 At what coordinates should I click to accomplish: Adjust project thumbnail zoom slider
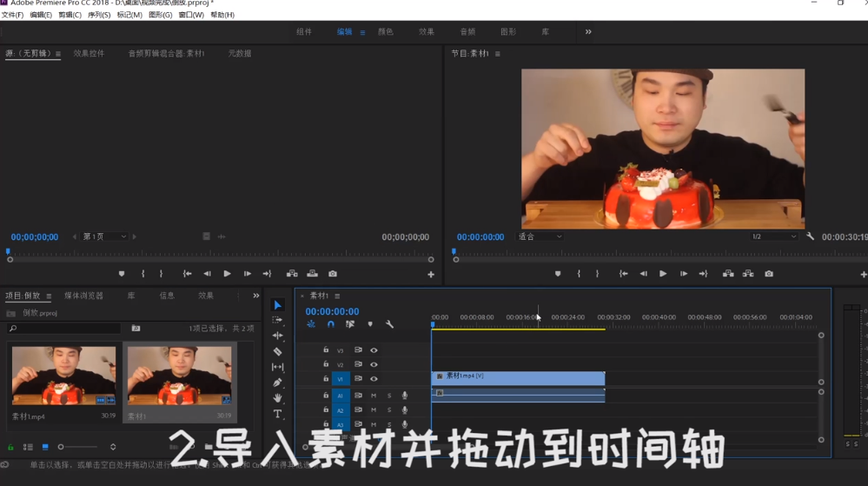61,447
